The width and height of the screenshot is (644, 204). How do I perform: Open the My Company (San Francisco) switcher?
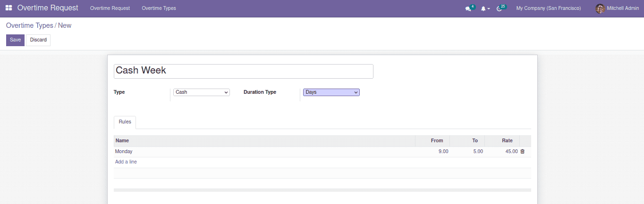click(548, 8)
